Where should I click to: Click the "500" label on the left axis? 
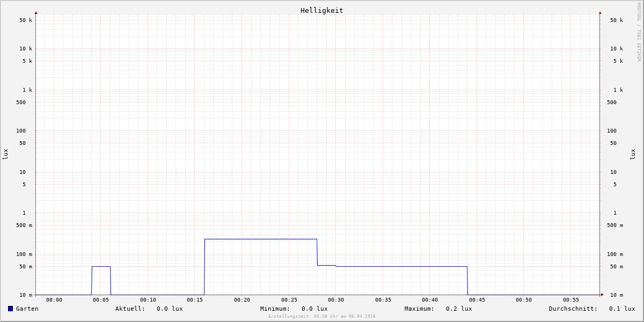(x=21, y=103)
